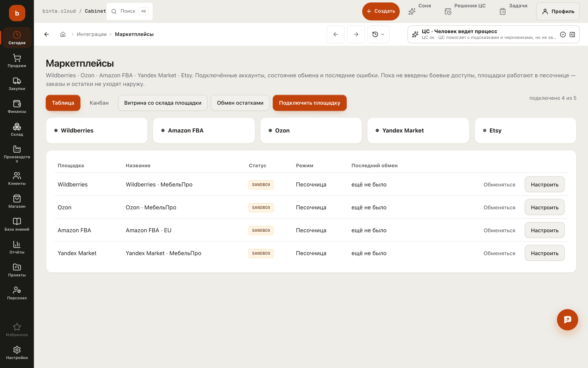The image size is (588, 368).
Task: Click the Площадка column header
Action: 71,166
